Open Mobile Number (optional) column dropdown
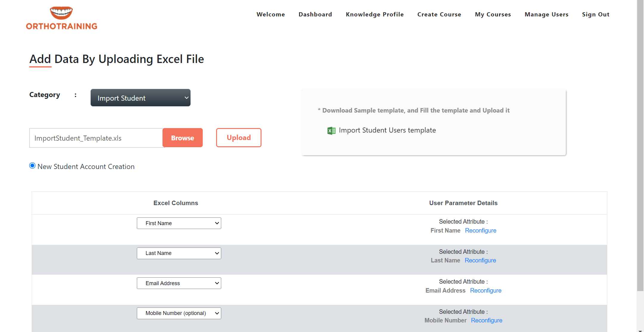Screen dimensions: 644x332 tap(179, 313)
